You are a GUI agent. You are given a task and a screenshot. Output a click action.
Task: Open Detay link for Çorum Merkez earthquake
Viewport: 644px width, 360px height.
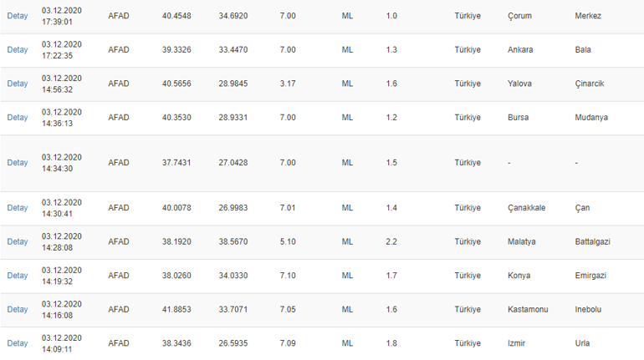tap(18, 16)
